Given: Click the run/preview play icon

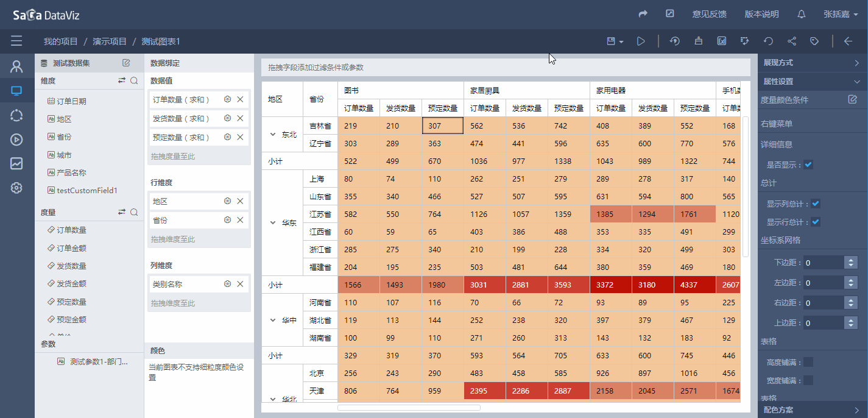Looking at the screenshot, I should coord(641,41).
